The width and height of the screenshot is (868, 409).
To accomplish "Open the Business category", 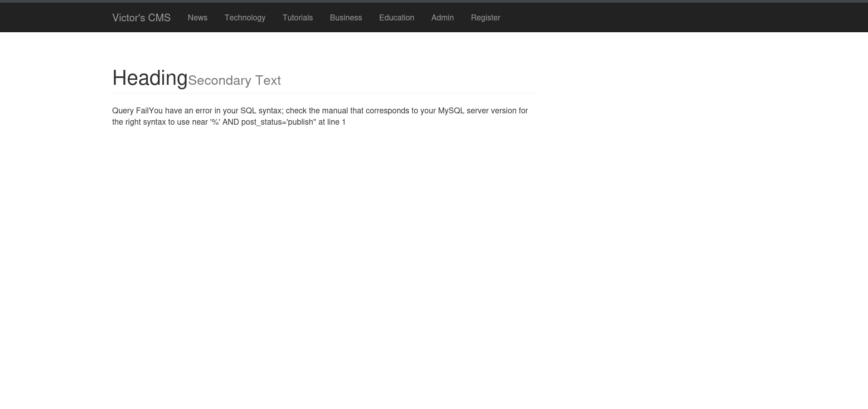I will pyautogui.click(x=346, y=18).
